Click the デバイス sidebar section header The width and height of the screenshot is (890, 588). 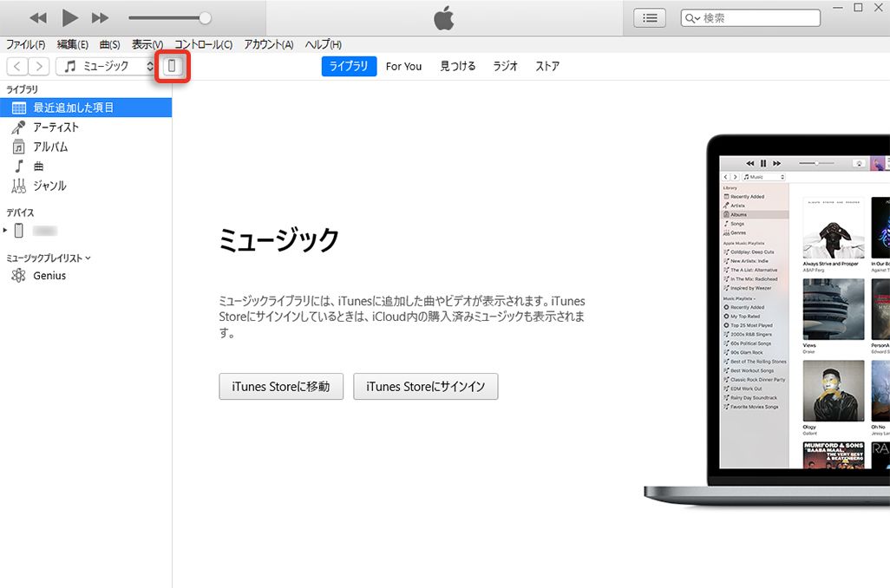(x=21, y=212)
